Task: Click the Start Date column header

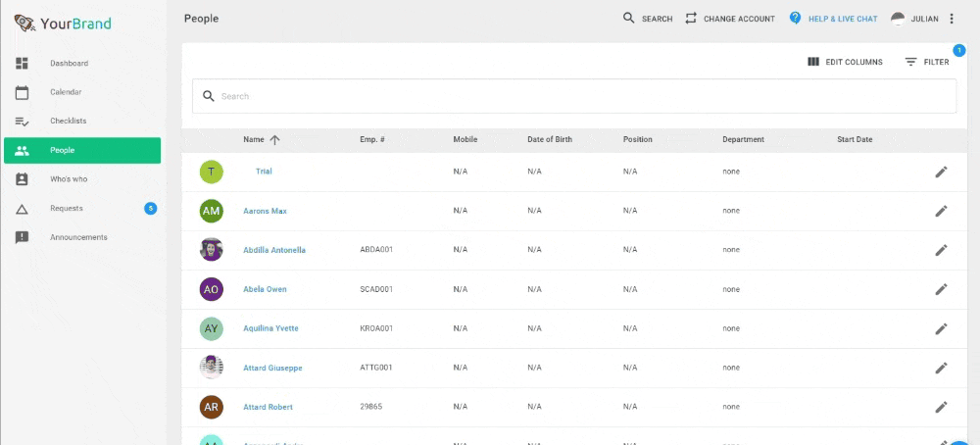Action: 855,139
